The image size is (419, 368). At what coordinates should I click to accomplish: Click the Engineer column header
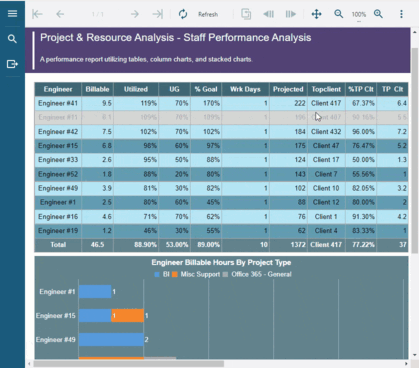click(x=58, y=89)
